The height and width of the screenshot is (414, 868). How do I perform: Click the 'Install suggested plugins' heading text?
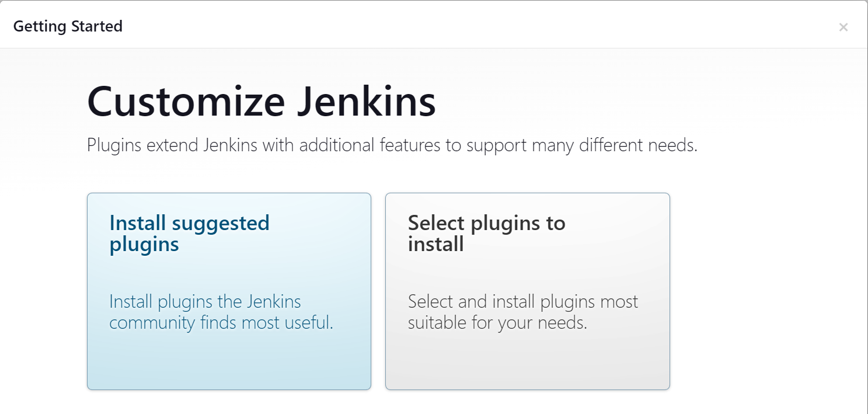point(189,233)
